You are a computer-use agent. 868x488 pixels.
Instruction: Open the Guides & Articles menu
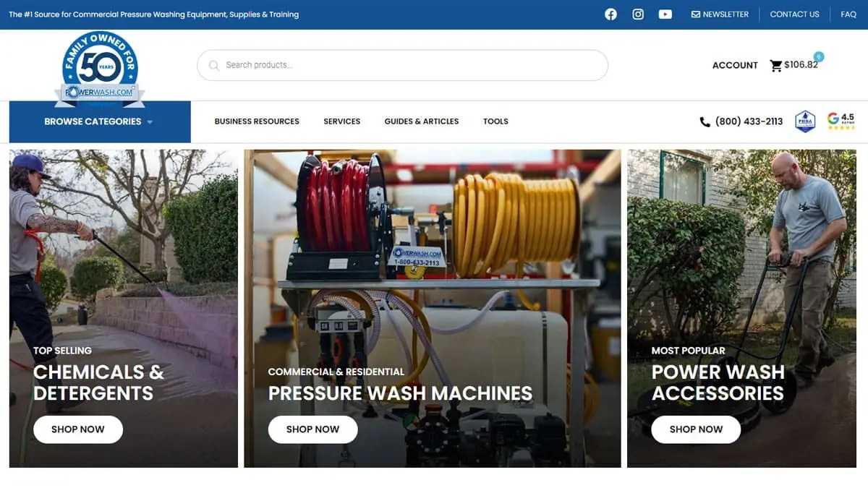point(422,121)
